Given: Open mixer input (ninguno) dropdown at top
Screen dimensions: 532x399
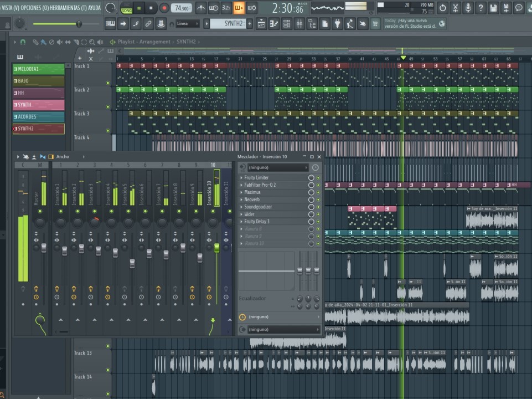Looking at the screenshot, I should 278,167.
